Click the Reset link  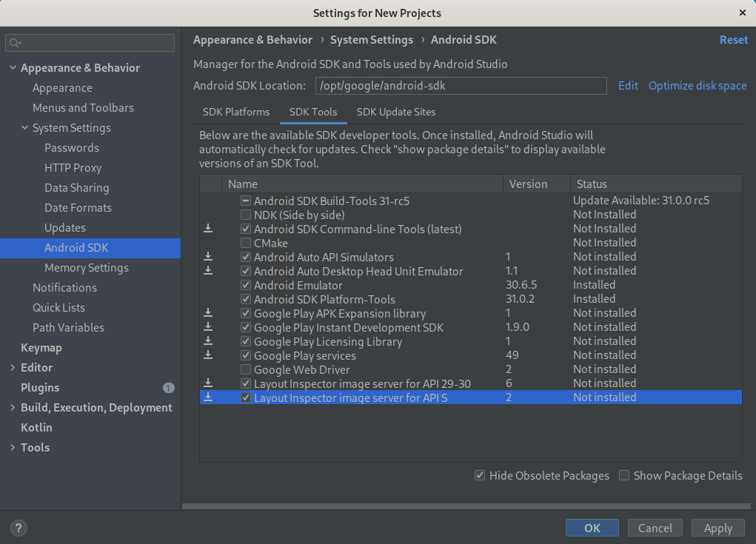(734, 39)
